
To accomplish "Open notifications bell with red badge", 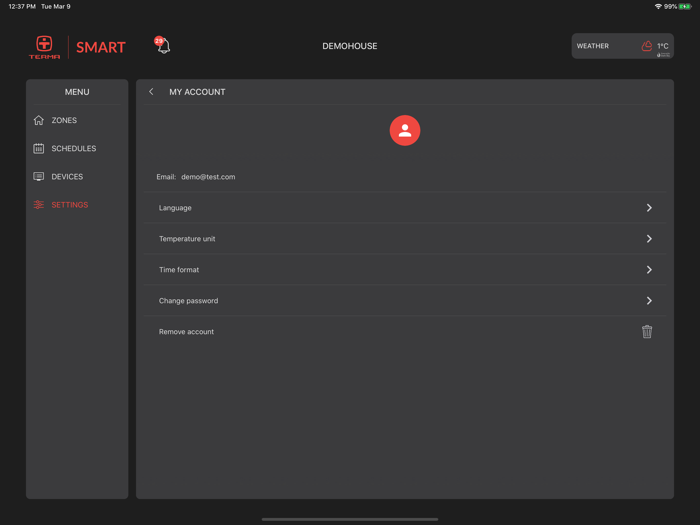I will tap(162, 45).
